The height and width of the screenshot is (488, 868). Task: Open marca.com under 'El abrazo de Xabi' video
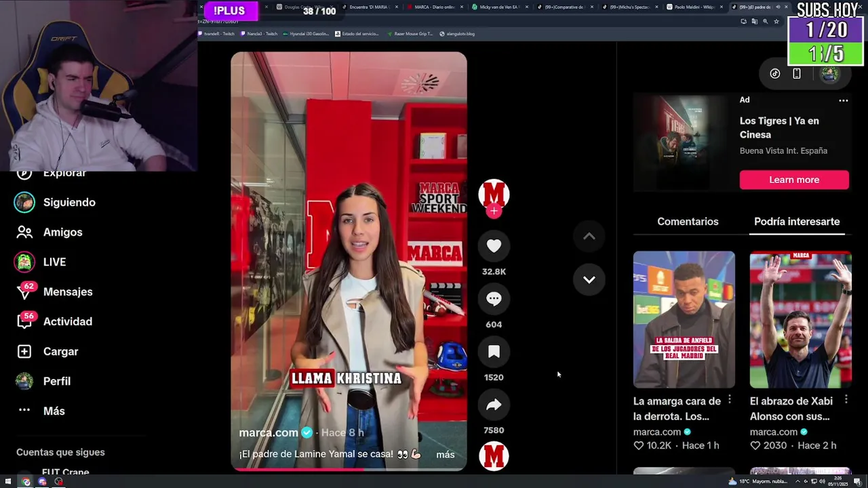tap(773, 432)
